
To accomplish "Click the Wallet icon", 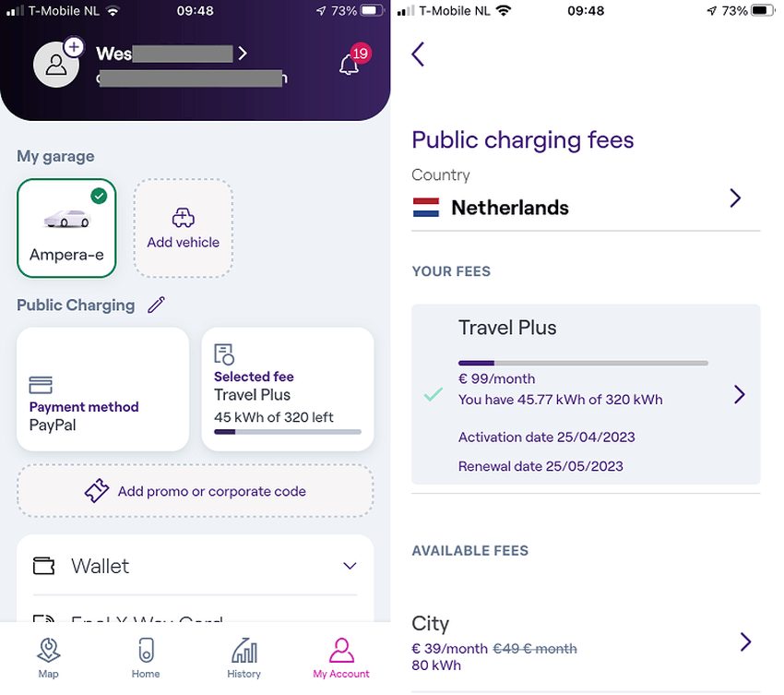I will click(44, 565).
